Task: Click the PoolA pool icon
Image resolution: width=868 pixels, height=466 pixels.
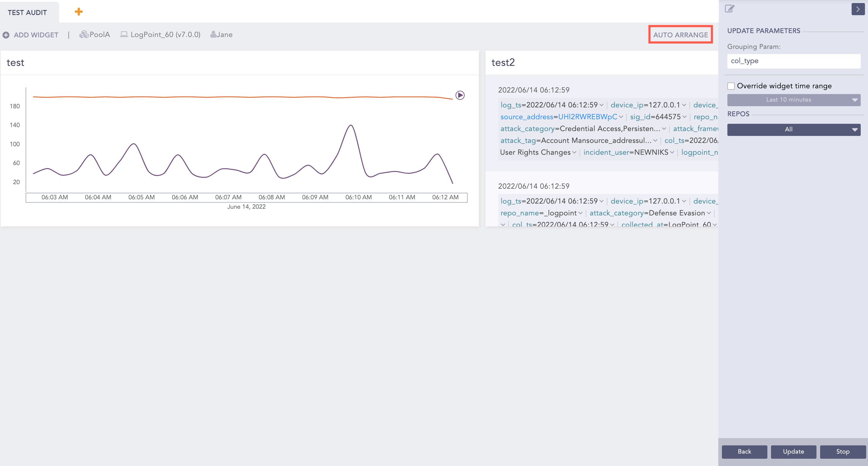Action: click(84, 34)
